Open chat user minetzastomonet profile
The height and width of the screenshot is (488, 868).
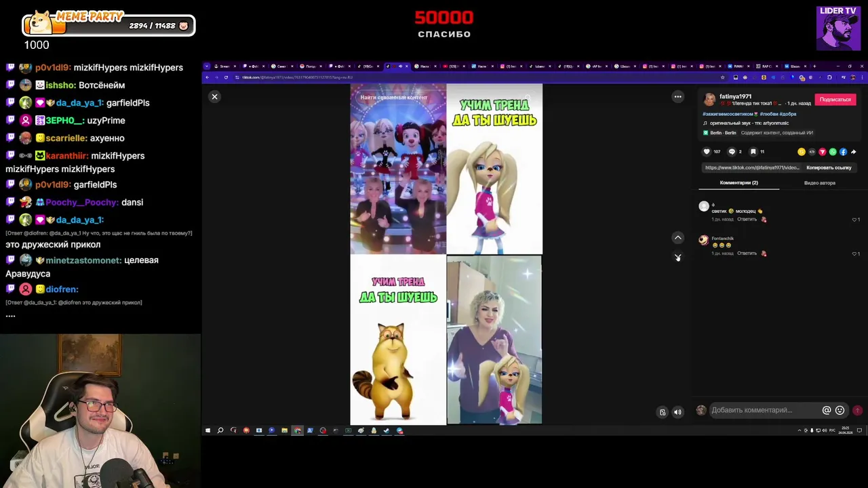pyautogui.click(x=83, y=260)
